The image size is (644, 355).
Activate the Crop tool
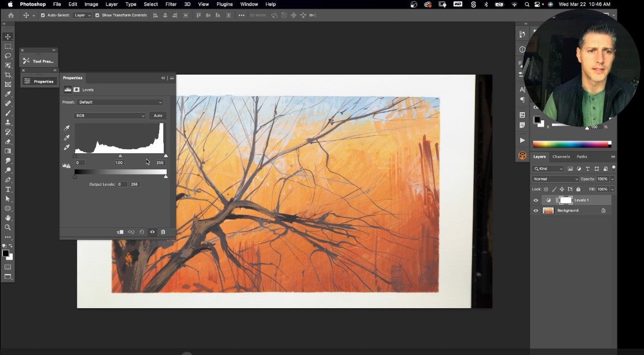point(8,75)
